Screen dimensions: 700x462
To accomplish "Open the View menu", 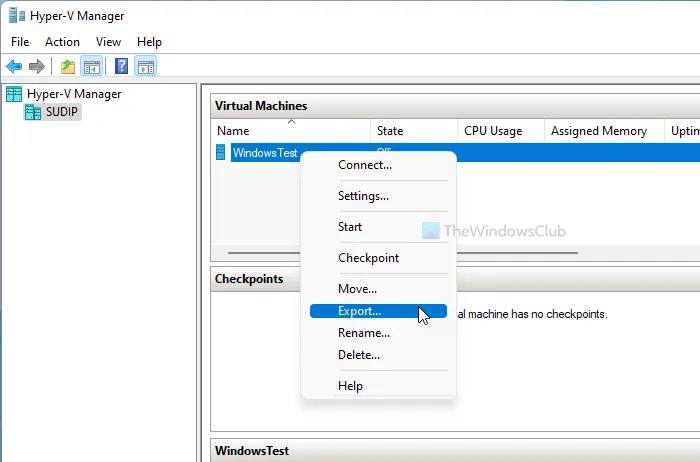I will coord(108,42).
